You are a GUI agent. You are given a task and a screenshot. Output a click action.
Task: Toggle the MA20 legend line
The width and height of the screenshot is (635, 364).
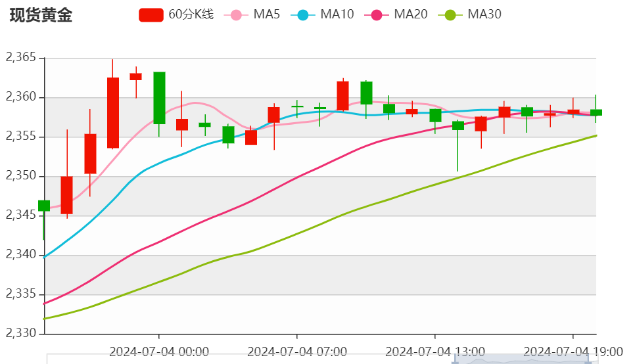coord(396,15)
